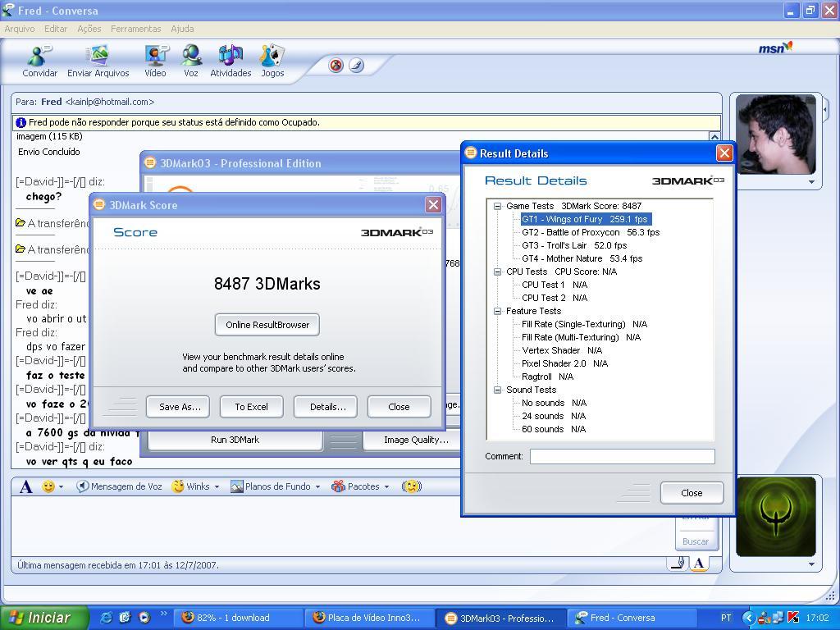Select Pixel Shader 2.0 tree row
This screenshot has width=840, height=630.
[x=564, y=363]
